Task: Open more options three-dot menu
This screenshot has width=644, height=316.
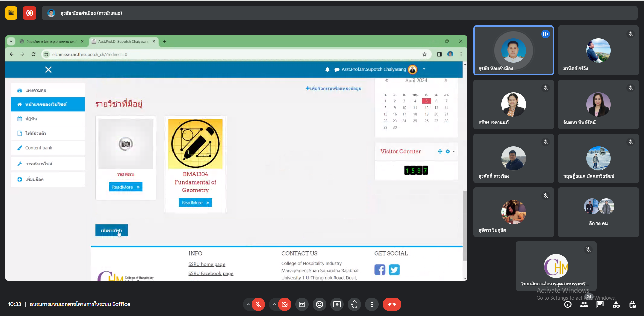Action: (371, 304)
